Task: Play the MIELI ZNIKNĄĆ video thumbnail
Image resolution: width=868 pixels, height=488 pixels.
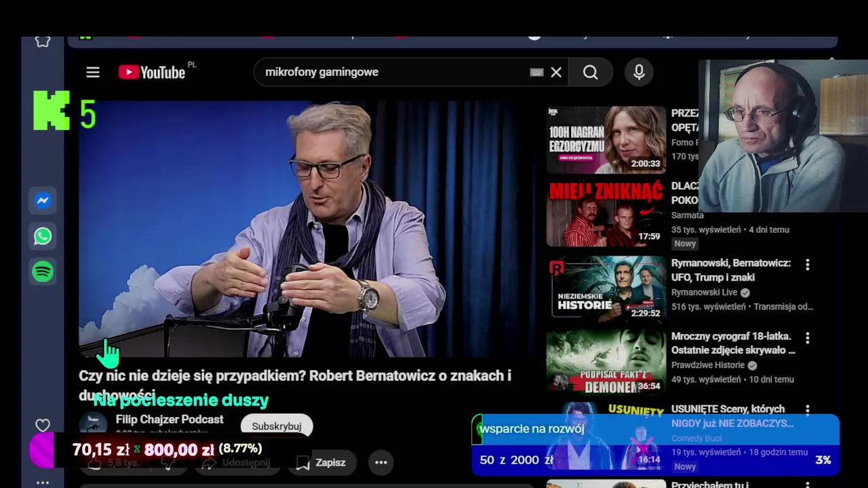Action: point(606,213)
